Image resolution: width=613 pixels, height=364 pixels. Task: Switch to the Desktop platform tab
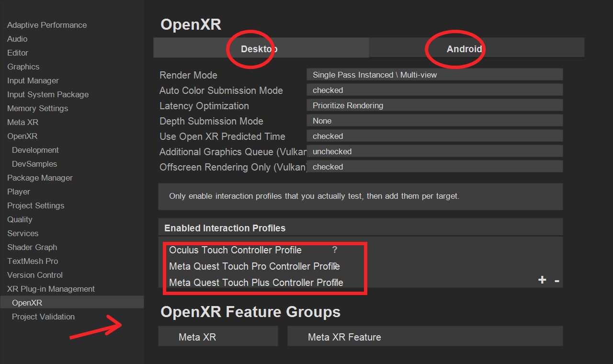coord(261,48)
